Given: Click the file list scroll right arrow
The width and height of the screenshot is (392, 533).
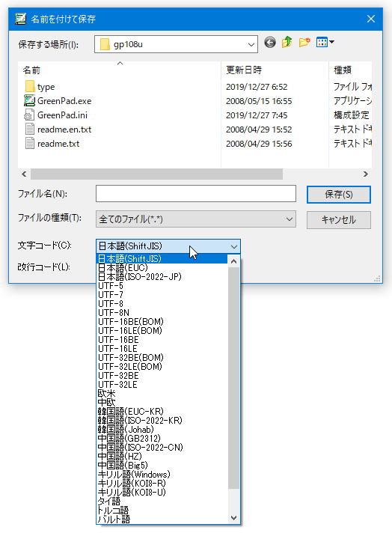Looking at the screenshot, I should tap(366, 174).
